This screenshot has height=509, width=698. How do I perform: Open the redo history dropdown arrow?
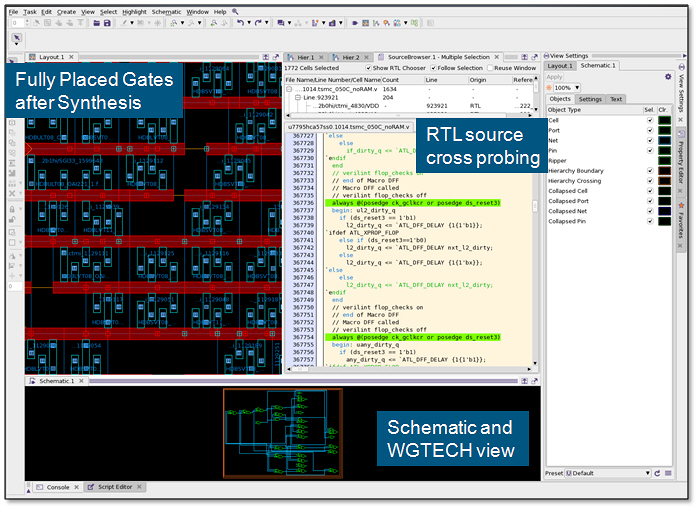(267, 23)
